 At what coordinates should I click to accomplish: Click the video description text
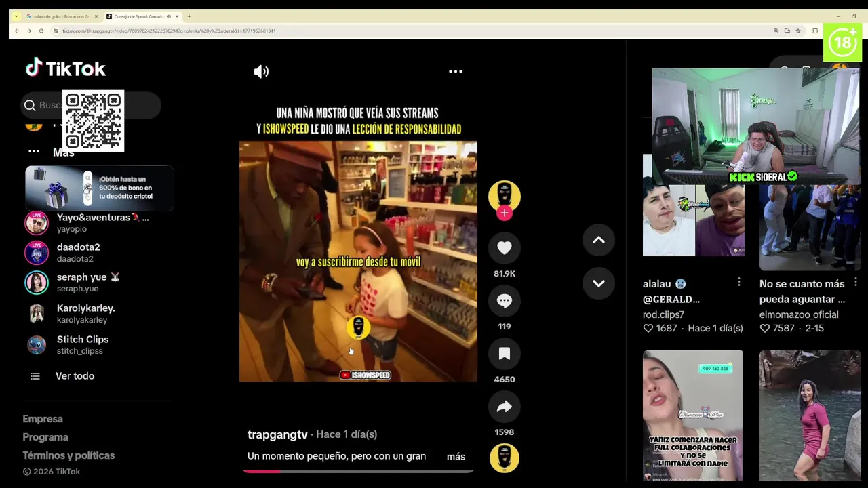pos(336,456)
